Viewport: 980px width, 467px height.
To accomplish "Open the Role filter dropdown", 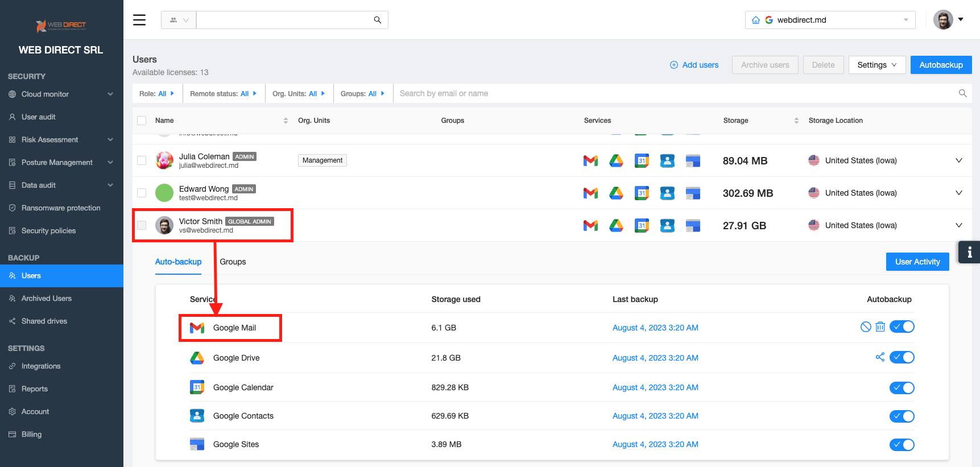I will coord(157,93).
